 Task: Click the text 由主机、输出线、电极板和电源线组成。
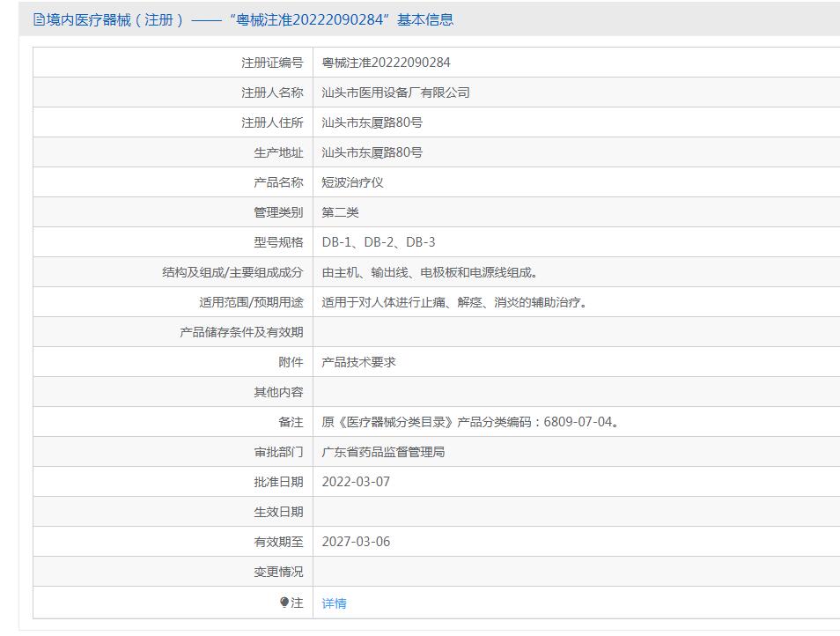click(430, 273)
